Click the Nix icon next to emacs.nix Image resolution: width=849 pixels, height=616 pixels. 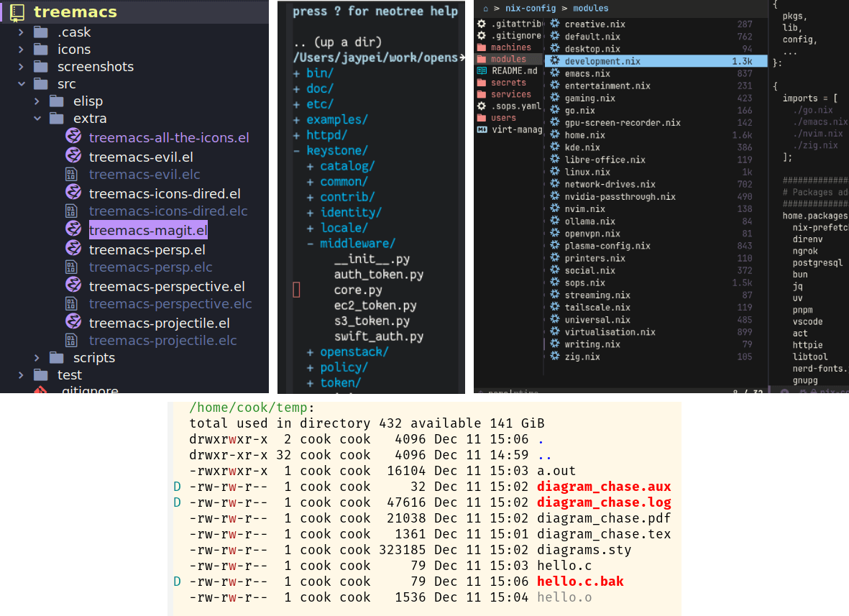(x=554, y=73)
